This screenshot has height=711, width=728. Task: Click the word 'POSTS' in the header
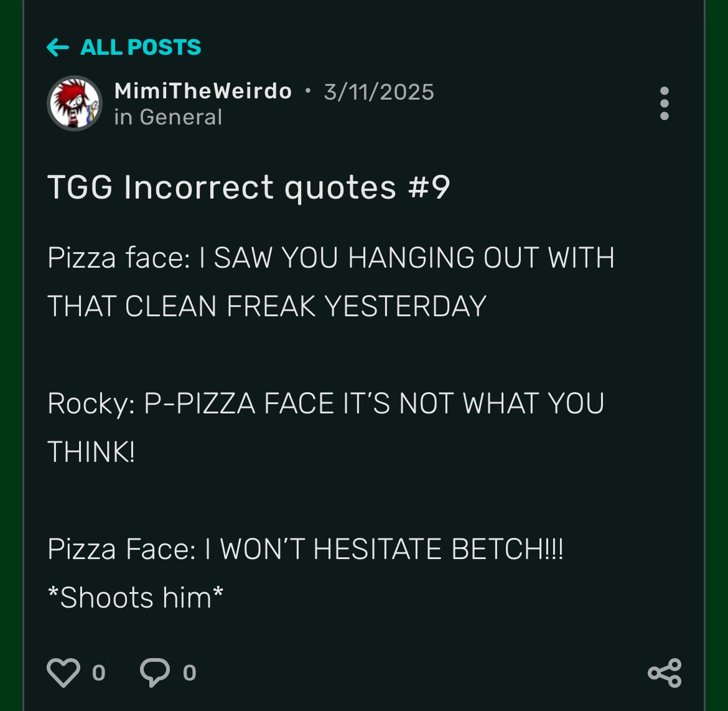click(164, 47)
